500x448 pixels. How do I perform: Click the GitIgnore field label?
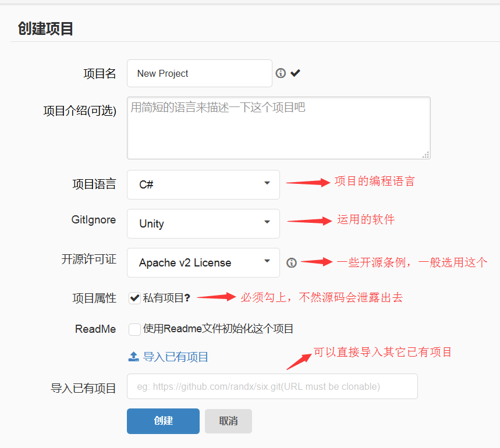coord(94,220)
